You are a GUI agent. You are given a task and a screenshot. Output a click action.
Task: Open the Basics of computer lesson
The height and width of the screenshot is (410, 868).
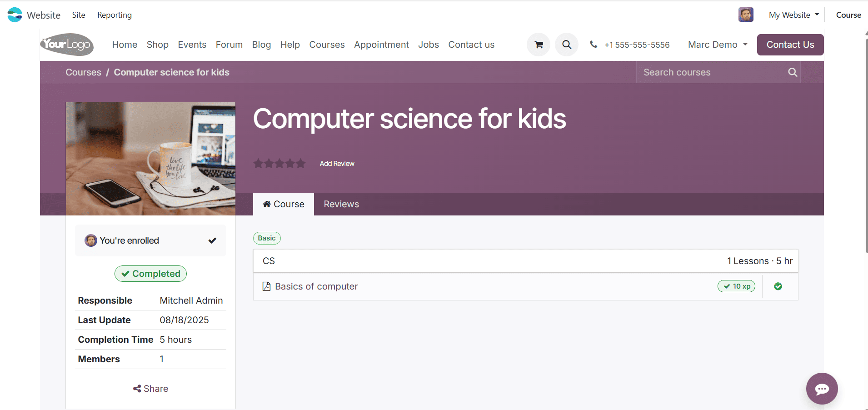tap(317, 286)
